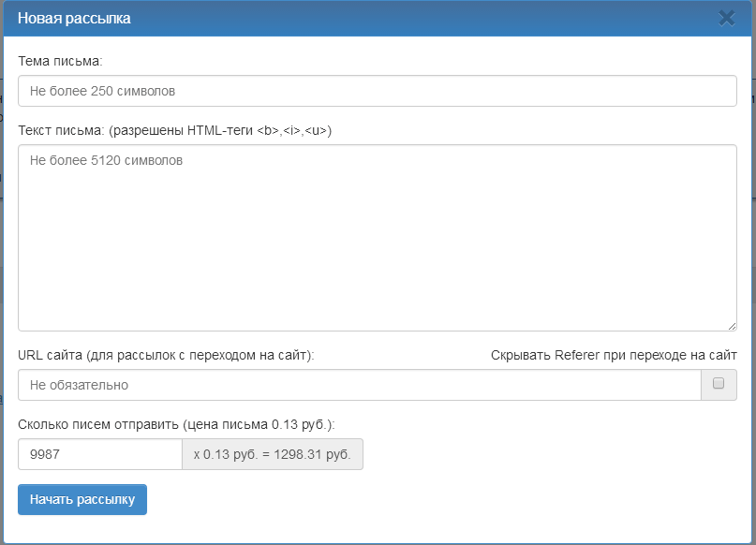756x545 pixels.
Task: Click empty space right of Начать рассылку
Action: tap(422, 500)
